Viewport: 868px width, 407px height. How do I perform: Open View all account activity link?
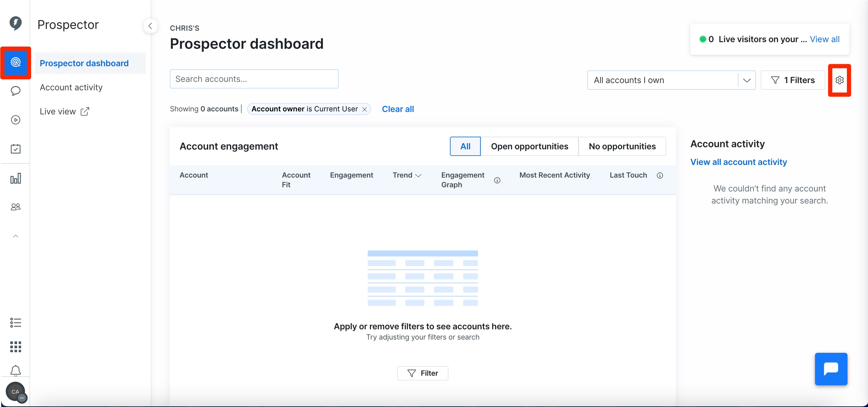738,162
